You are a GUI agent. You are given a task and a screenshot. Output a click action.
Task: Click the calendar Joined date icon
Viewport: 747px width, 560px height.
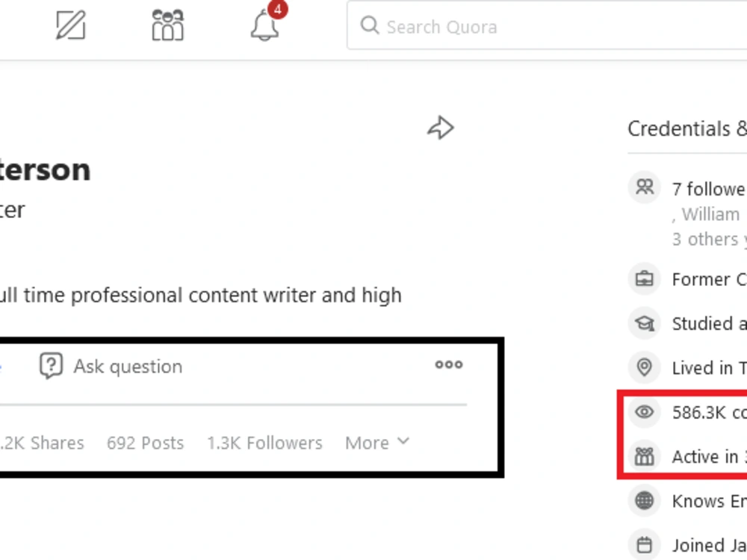click(x=645, y=545)
